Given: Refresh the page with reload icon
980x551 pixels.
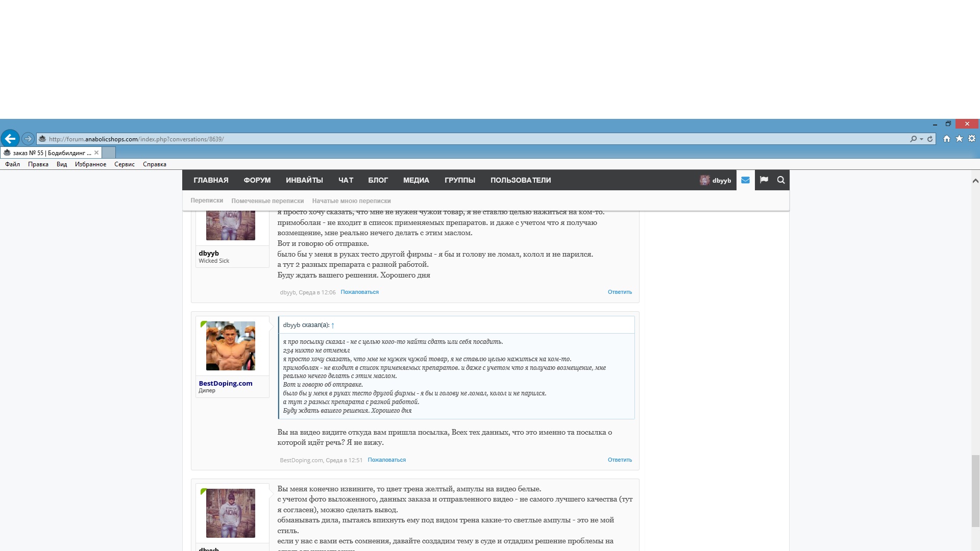Looking at the screenshot, I should pyautogui.click(x=930, y=139).
